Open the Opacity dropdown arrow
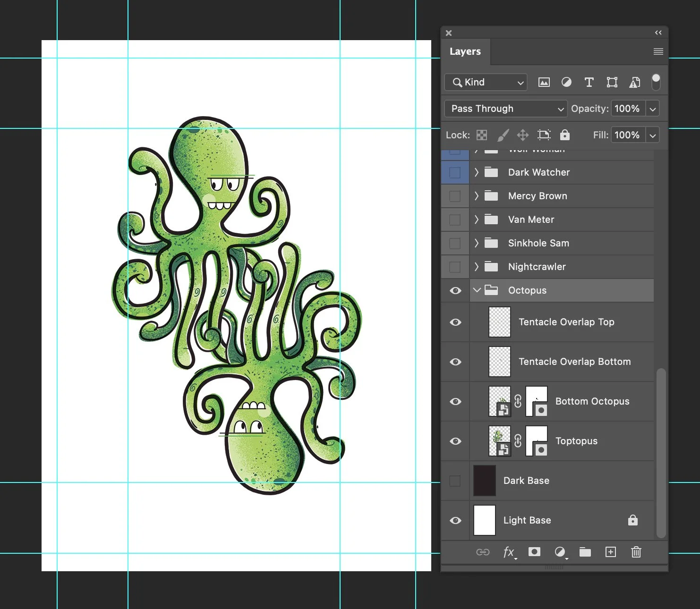The height and width of the screenshot is (609, 700). [x=653, y=109]
